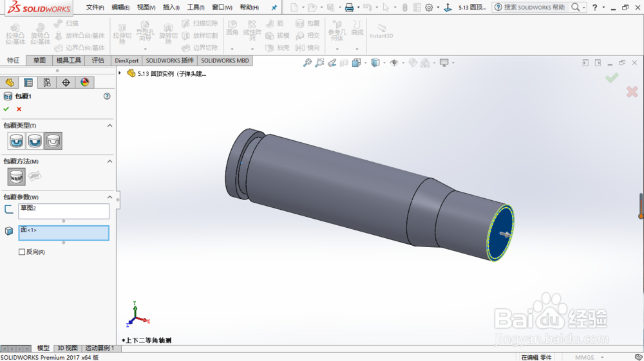Open help for the 包覆1 feature

pos(107,96)
